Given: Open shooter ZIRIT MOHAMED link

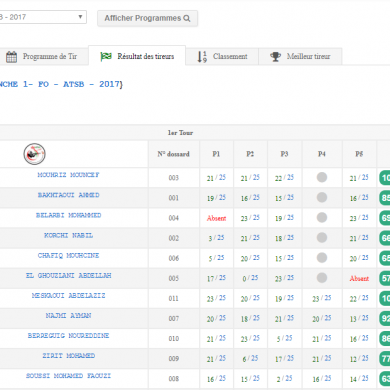Looking at the screenshot, I should [x=68, y=356].
